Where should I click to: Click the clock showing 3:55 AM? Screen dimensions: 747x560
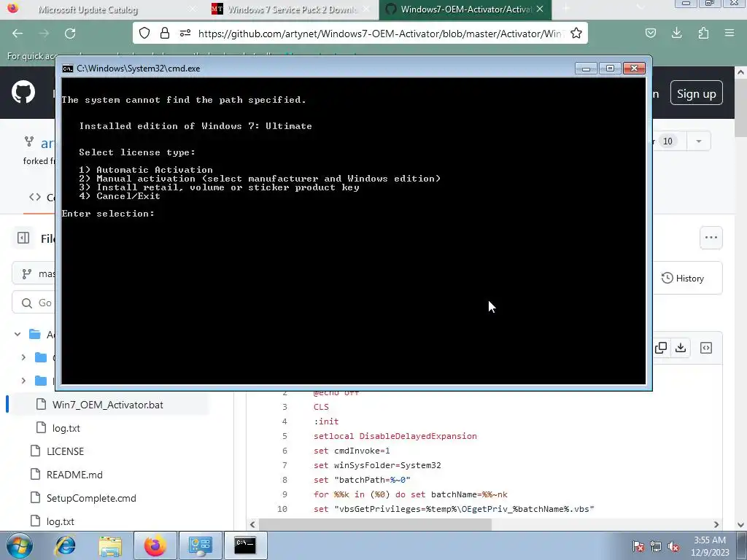[710, 540]
